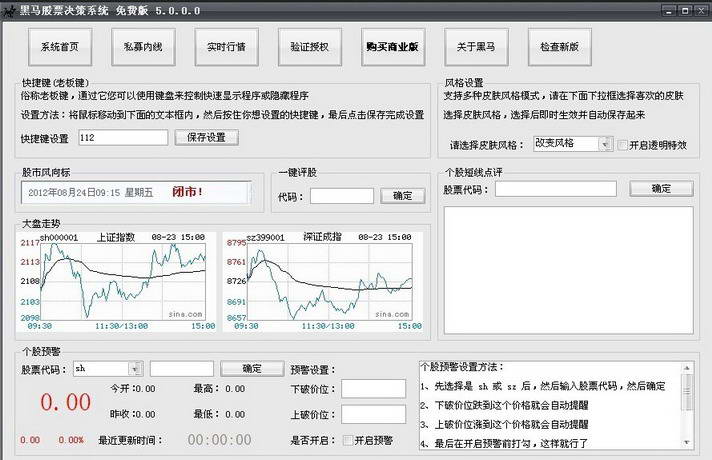Open 验证授权 page
The width and height of the screenshot is (712, 460).
(310, 47)
